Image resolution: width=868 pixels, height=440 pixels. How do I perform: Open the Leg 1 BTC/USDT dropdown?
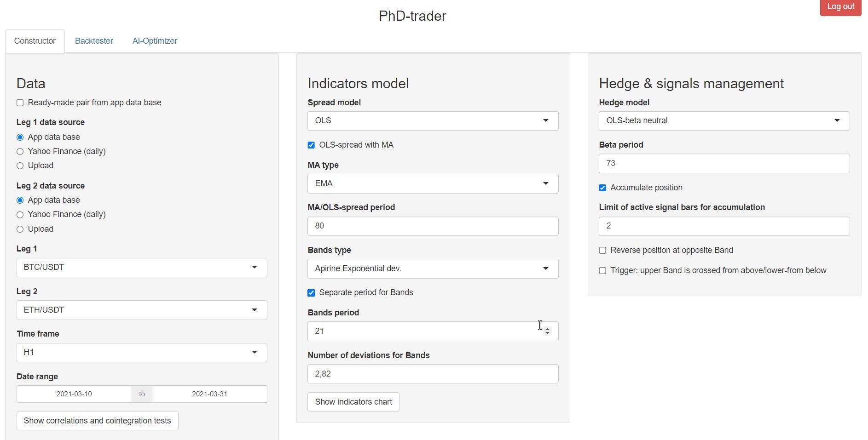(141, 268)
